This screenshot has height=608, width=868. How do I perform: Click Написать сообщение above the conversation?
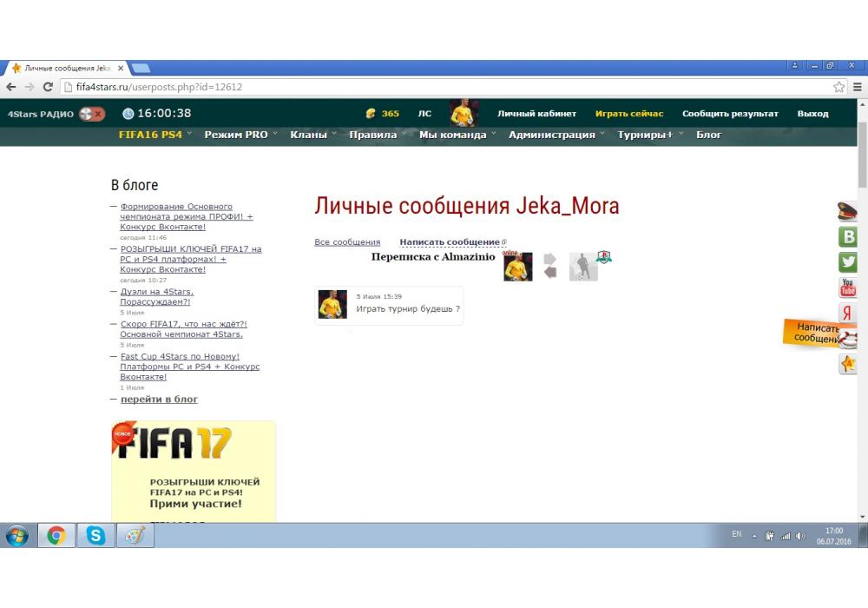pos(452,242)
